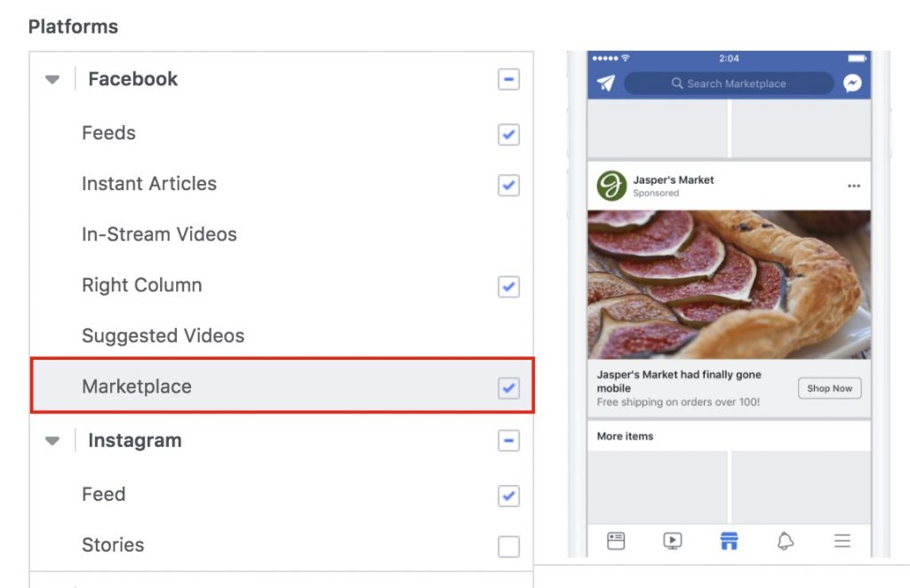Toggle the Facebook group partial-select checkbox

coord(508,79)
